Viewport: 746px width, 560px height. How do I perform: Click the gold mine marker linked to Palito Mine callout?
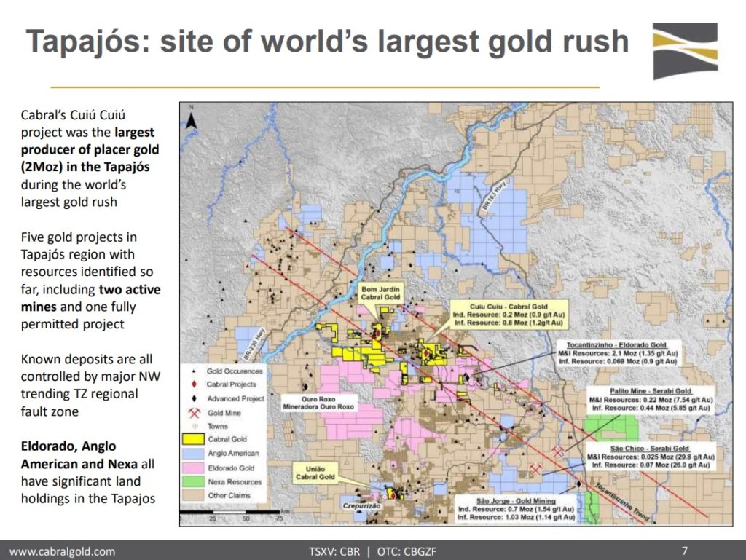pos(557,451)
